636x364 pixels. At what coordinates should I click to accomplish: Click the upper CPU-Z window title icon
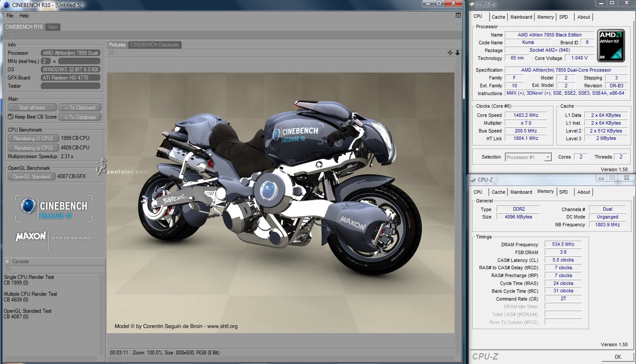pyautogui.click(x=473, y=4)
